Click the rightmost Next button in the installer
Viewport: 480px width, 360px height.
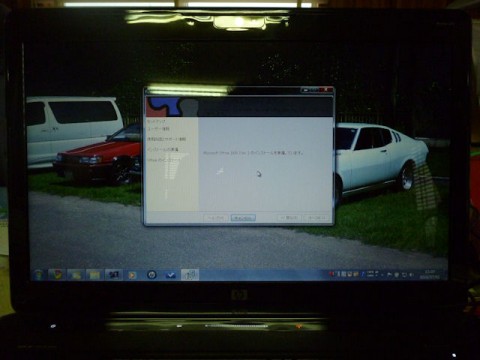point(316,218)
